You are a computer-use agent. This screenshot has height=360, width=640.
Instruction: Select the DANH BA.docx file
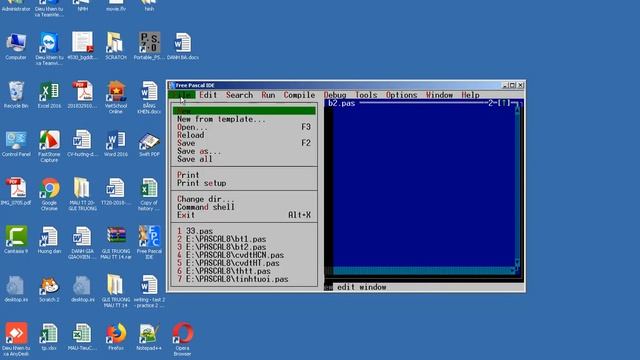pos(182,47)
